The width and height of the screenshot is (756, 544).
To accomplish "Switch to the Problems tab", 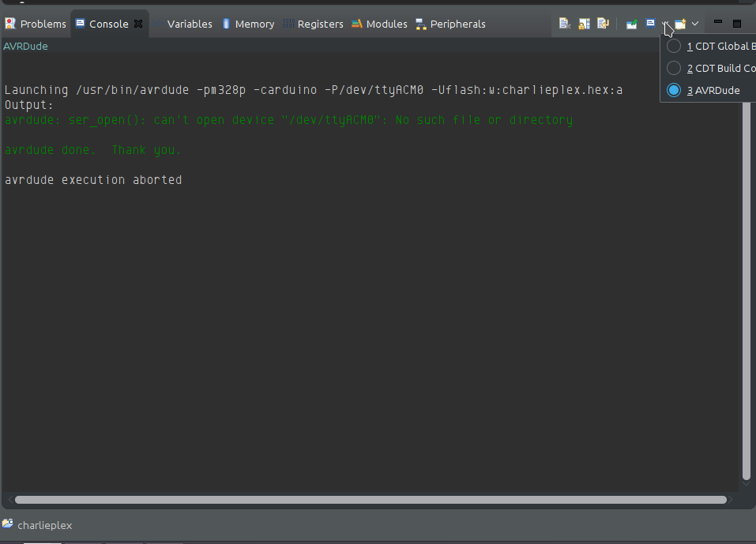I will pyautogui.click(x=36, y=24).
